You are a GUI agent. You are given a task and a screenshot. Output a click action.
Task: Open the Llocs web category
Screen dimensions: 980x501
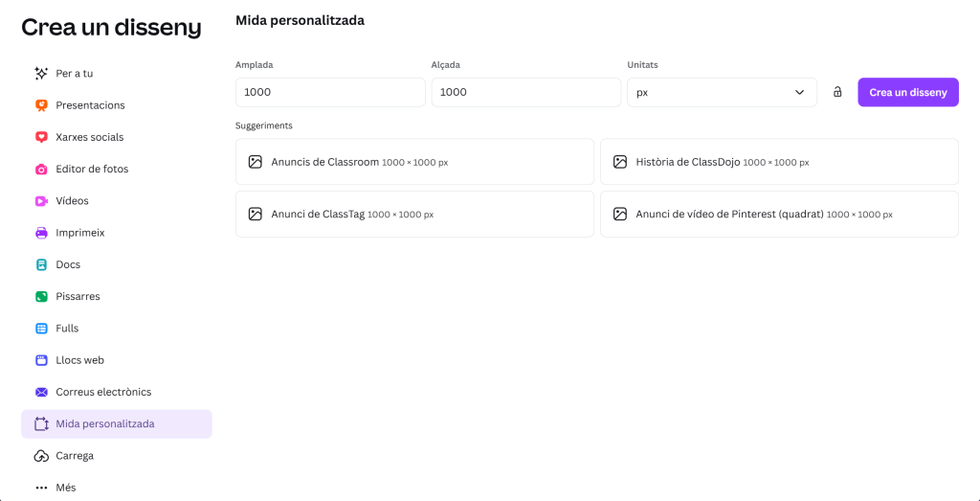click(79, 360)
